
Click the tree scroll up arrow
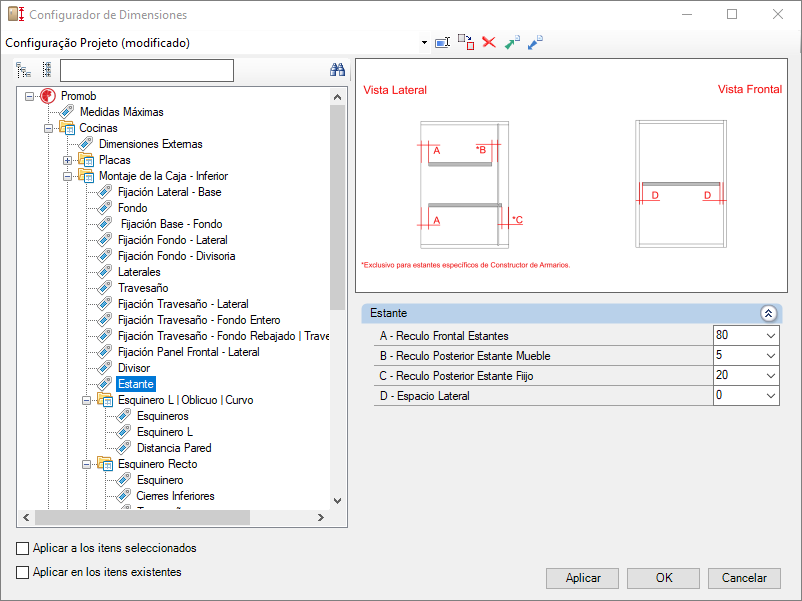pyautogui.click(x=338, y=97)
